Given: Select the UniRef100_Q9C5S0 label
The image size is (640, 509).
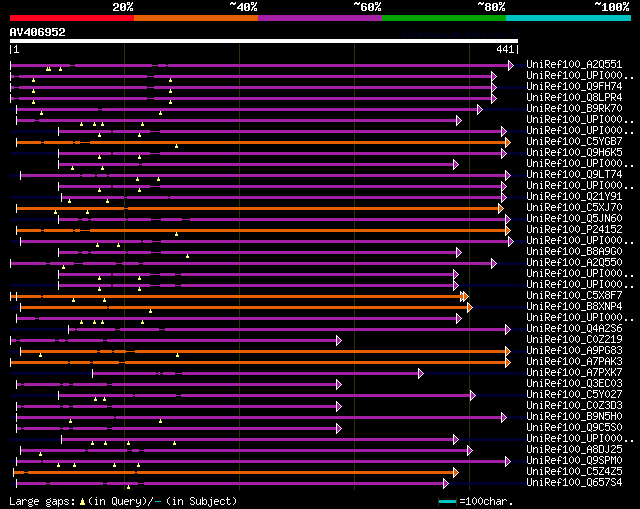Looking at the screenshot, I should pos(574,428).
